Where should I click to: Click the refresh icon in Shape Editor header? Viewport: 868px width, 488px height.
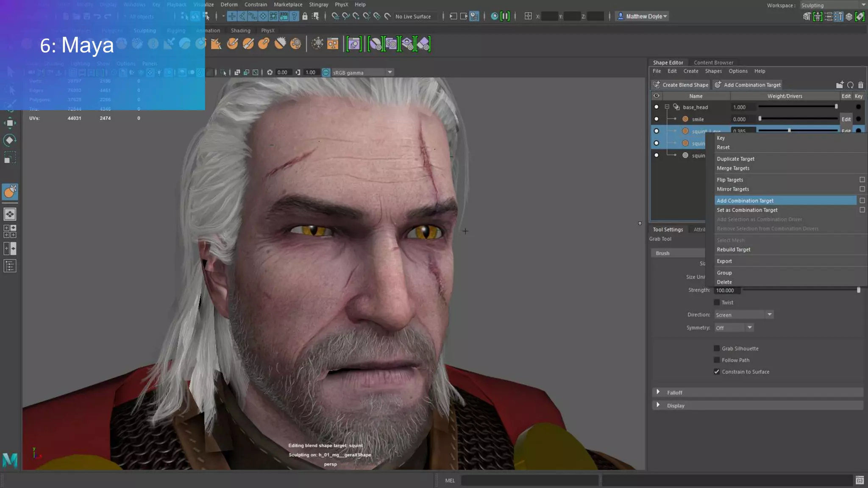[850, 85]
